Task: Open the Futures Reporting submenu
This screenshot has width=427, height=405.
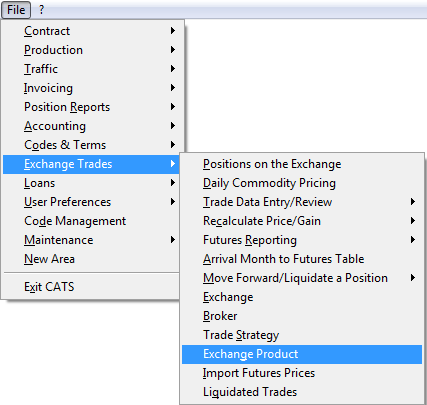Action: (302, 240)
